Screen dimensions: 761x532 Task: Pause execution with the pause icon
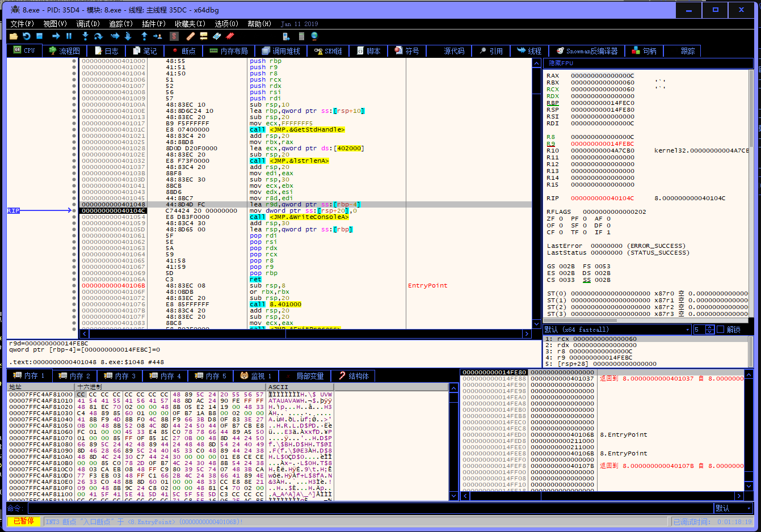click(69, 36)
